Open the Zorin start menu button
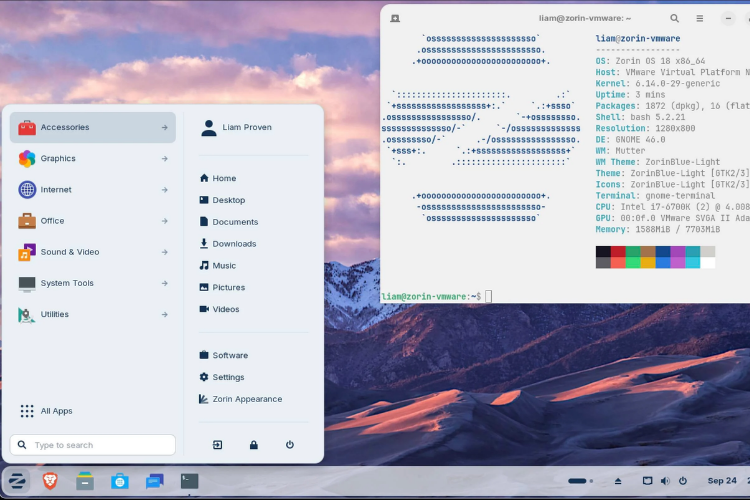The image size is (750, 500). [x=17, y=481]
